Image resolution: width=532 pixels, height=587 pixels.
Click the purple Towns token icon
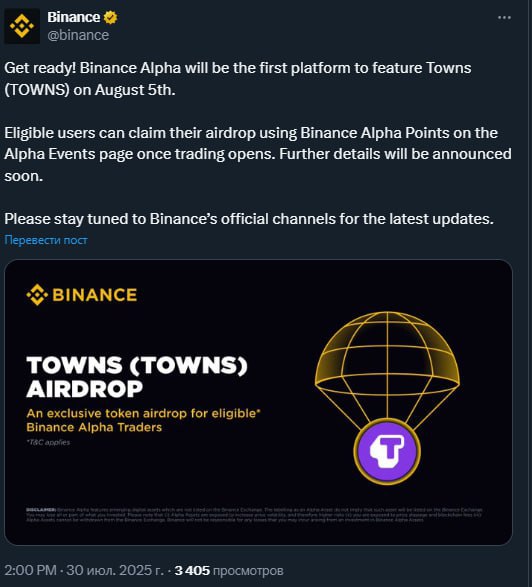[387, 451]
